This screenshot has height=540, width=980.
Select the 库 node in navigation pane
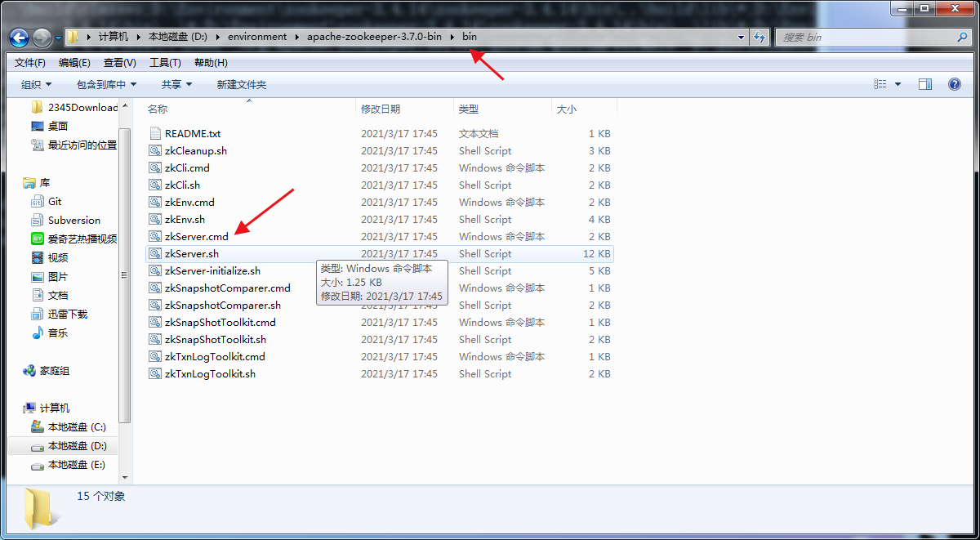click(x=37, y=183)
